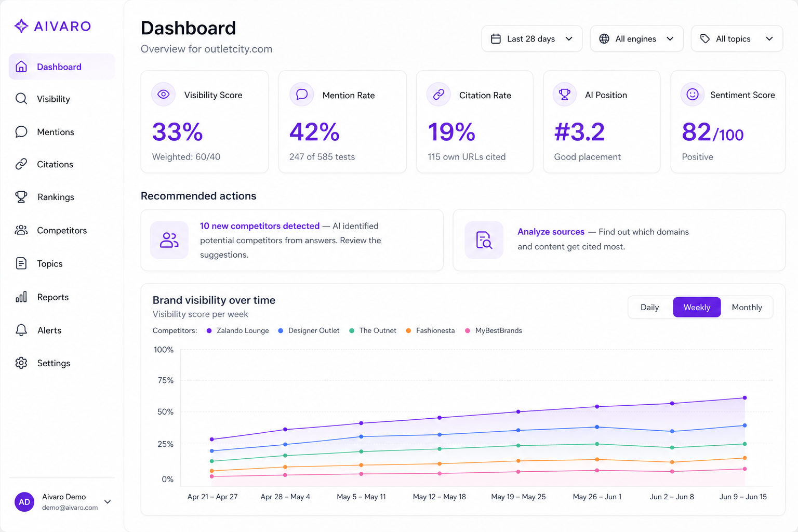
Task: Open the Topics menu item
Action: (x=62, y=263)
